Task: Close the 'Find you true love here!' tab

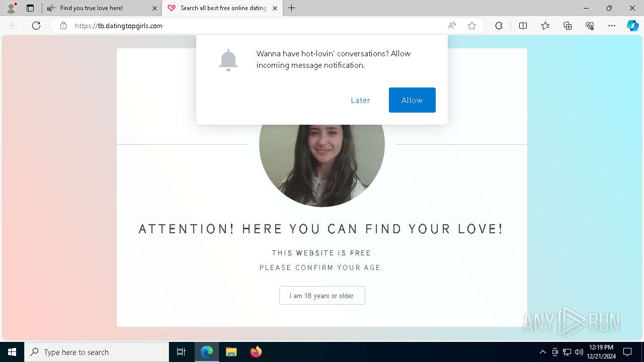Action: (x=154, y=8)
